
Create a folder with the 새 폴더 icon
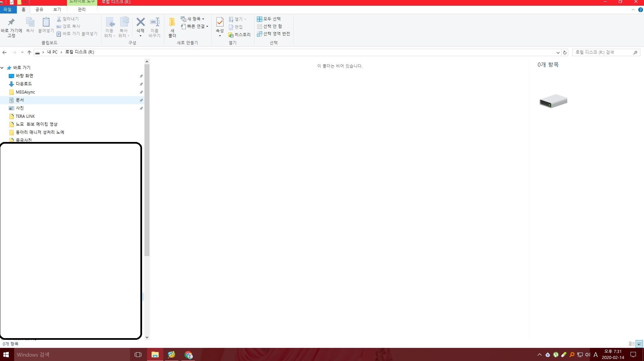point(172,22)
